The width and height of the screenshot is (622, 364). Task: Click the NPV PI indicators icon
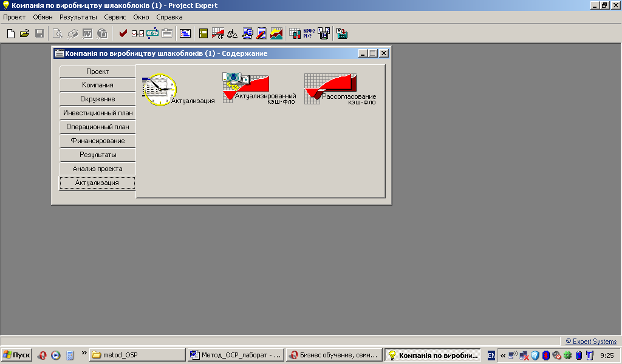click(309, 33)
